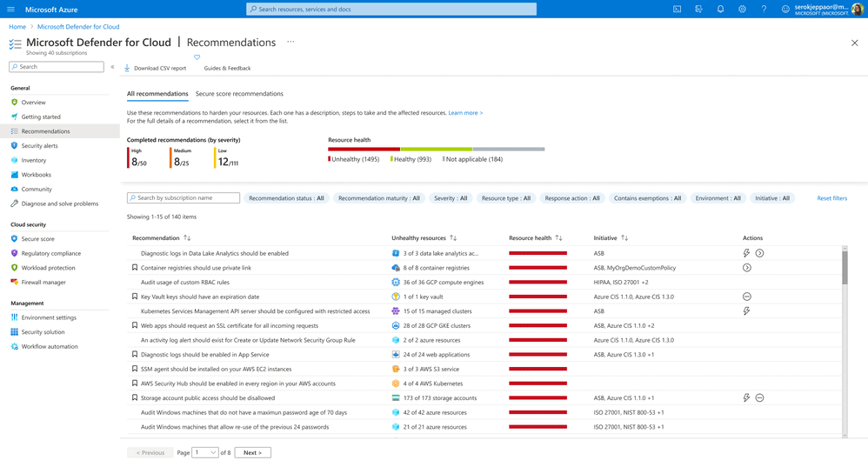Go to the Next page button
The image size is (868, 467).
[252, 452]
